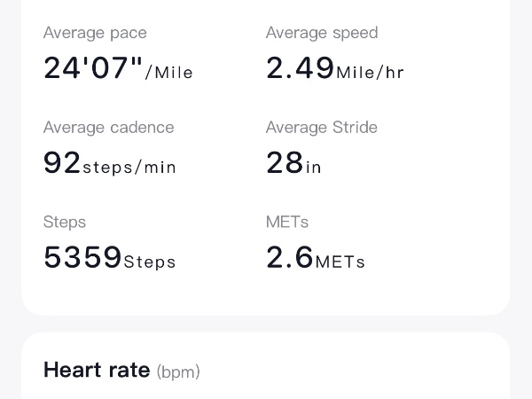The height and width of the screenshot is (399, 532).
Task: Click the (bpm) unit label
Action: point(178,372)
